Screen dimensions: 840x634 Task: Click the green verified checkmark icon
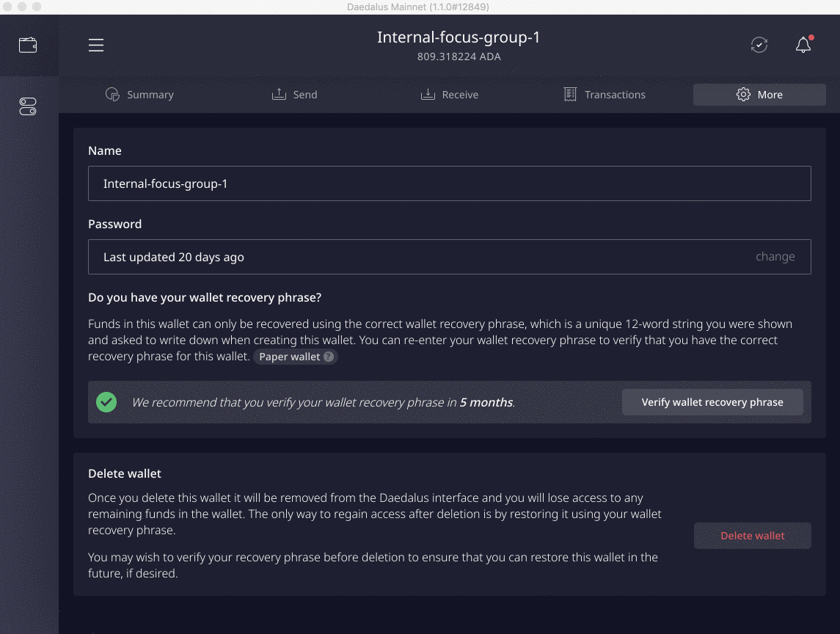(106, 402)
